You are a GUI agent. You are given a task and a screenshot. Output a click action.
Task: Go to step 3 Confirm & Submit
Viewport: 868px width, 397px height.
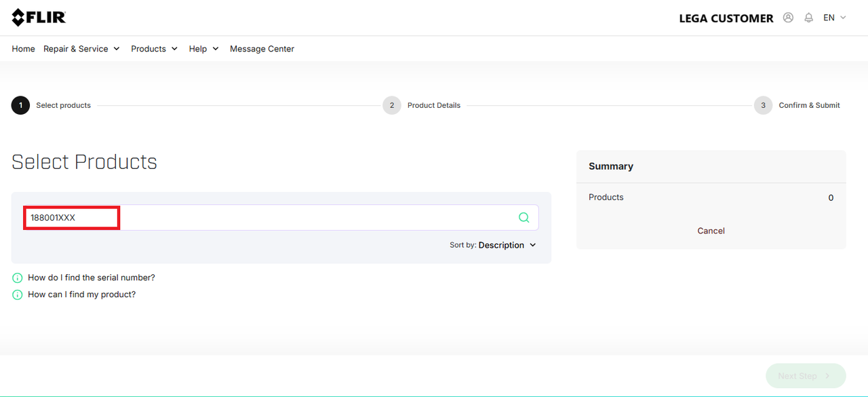(764, 105)
